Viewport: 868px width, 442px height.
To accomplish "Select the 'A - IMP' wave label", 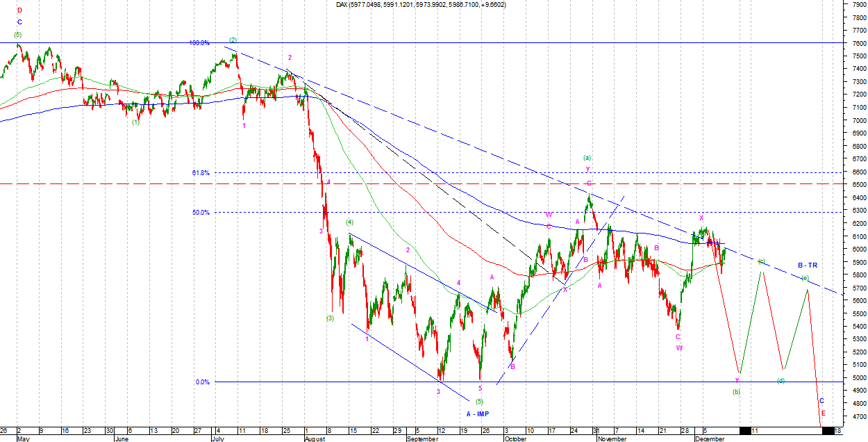I will [477, 414].
